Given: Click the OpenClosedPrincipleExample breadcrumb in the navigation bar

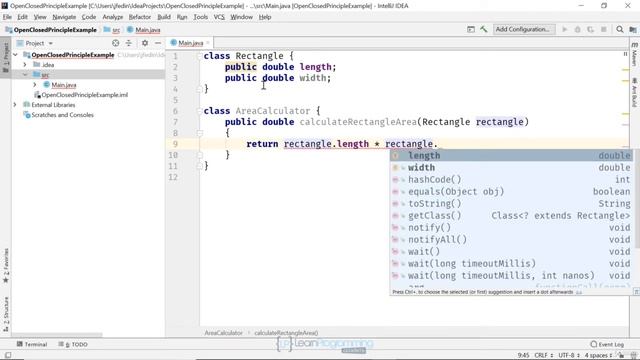Looking at the screenshot, I should (x=51, y=30).
